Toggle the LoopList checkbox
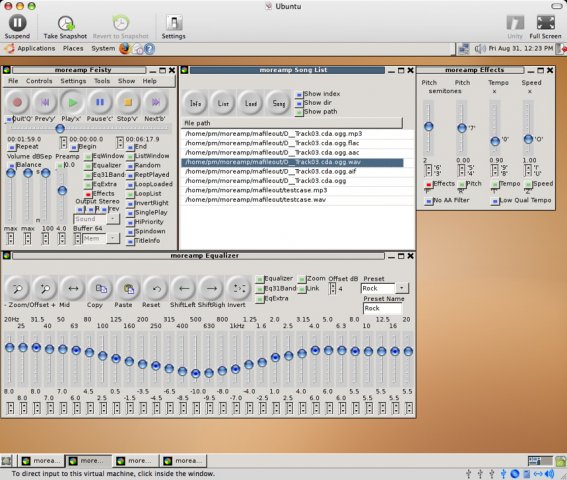This screenshot has height=480, width=567. 130,195
